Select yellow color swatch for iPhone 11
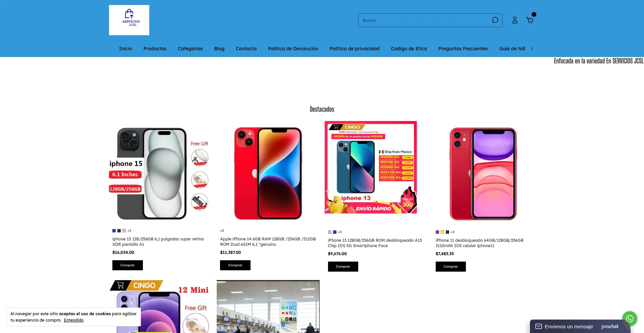Image resolution: width=644 pixels, height=333 pixels. [442, 232]
